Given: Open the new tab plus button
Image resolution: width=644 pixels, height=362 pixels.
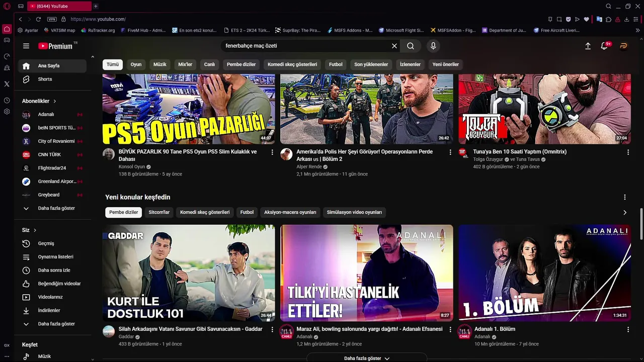Looking at the screenshot, I should (x=96, y=6).
